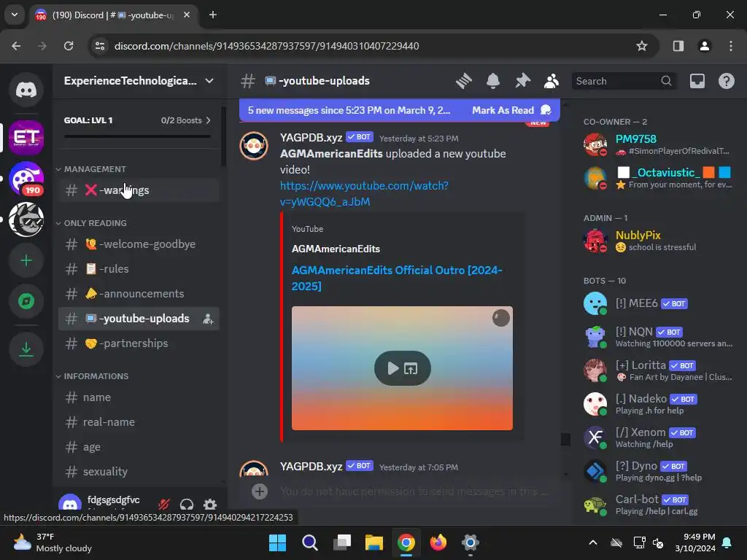Select the -youtube-uploads channel
This screenshot has height=560, width=747.
[139, 319]
